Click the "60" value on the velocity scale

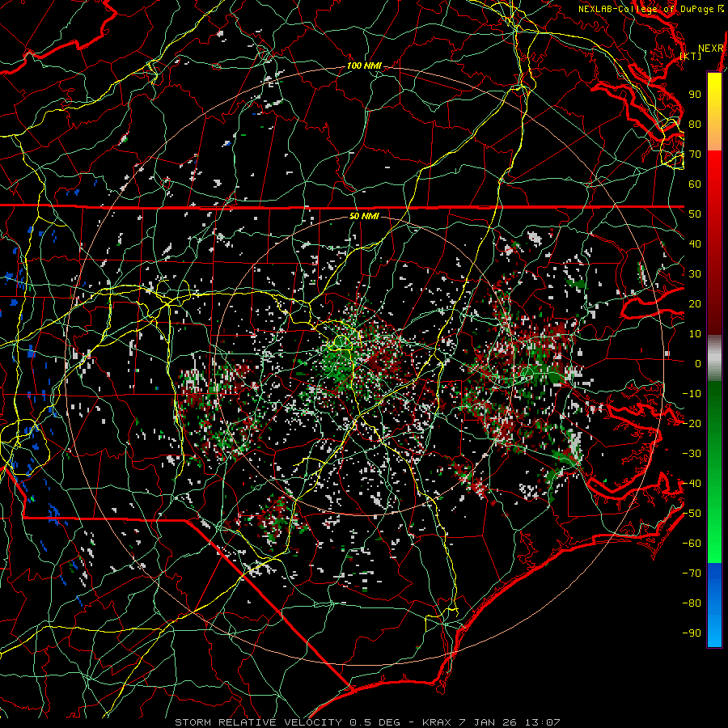pyautogui.click(x=695, y=184)
